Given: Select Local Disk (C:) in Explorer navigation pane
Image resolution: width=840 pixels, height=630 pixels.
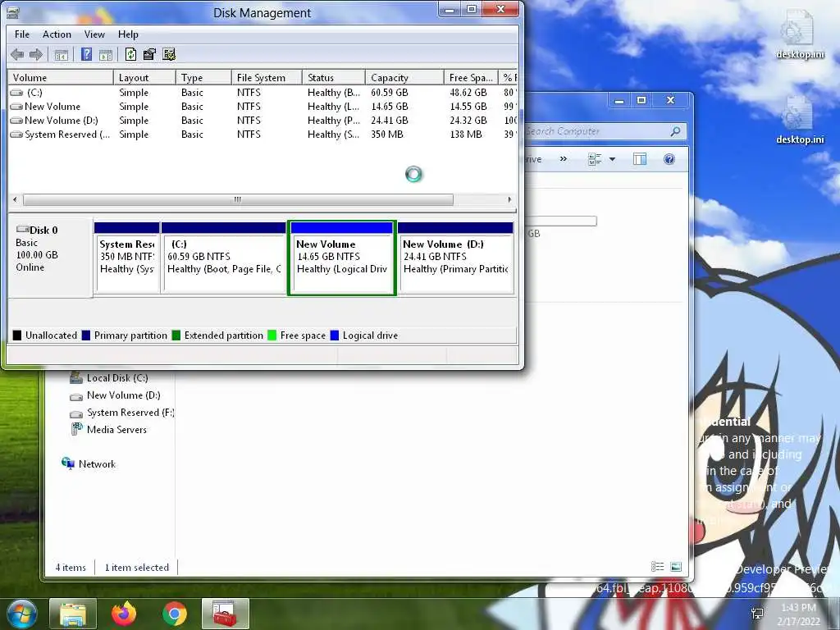Looking at the screenshot, I should point(109,378).
